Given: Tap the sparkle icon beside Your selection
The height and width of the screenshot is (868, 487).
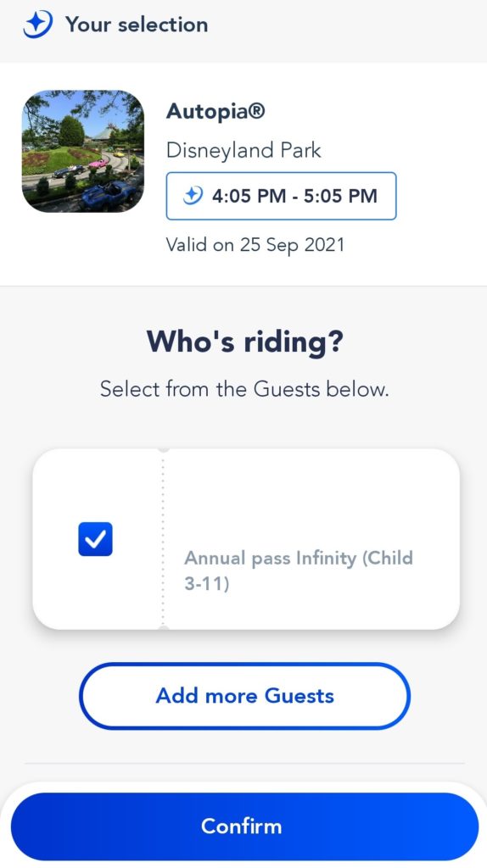Looking at the screenshot, I should click(x=37, y=25).
